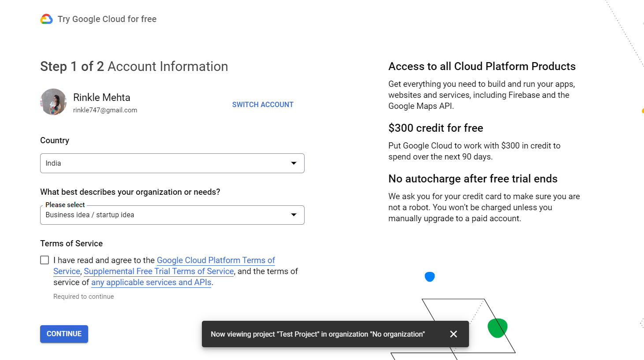Click the 'Step 1 of 2' heading
This screenshot has height=360, width=644.
(72, 67)
